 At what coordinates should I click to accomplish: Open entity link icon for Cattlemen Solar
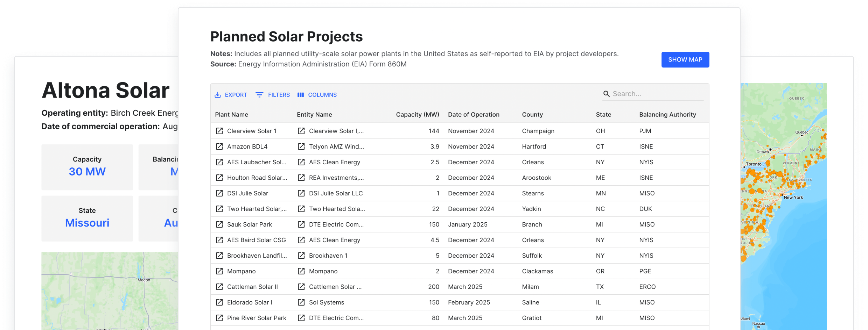(x=301, y=287)
